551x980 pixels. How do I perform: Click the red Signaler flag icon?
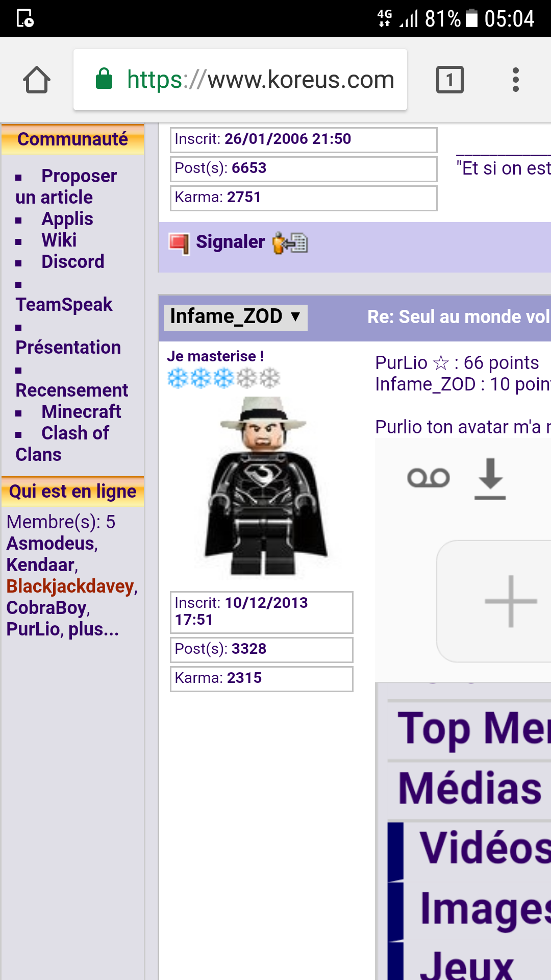point(179,243)
